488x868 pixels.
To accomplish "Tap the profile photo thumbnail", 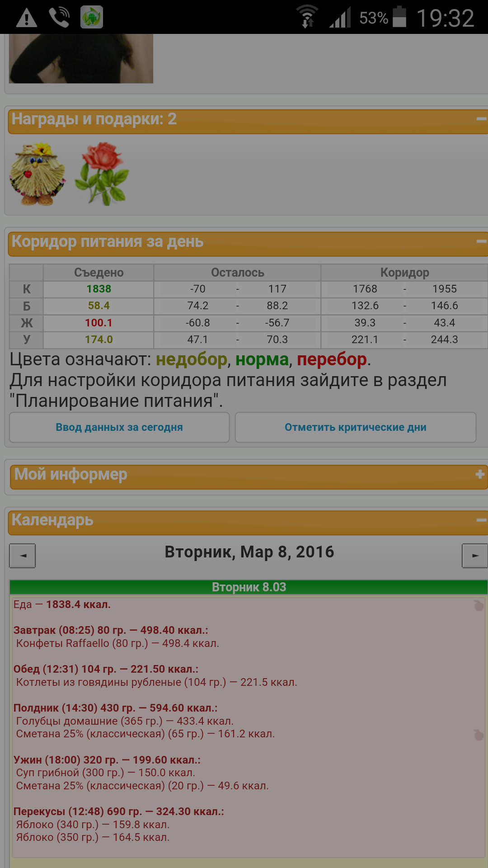I will click(x=81, y=59).
